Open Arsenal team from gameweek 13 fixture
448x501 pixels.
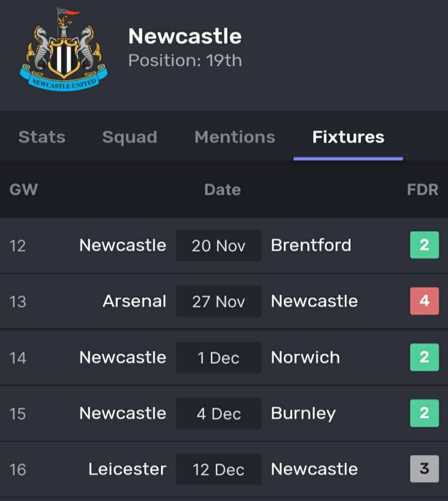coord(134,301)
